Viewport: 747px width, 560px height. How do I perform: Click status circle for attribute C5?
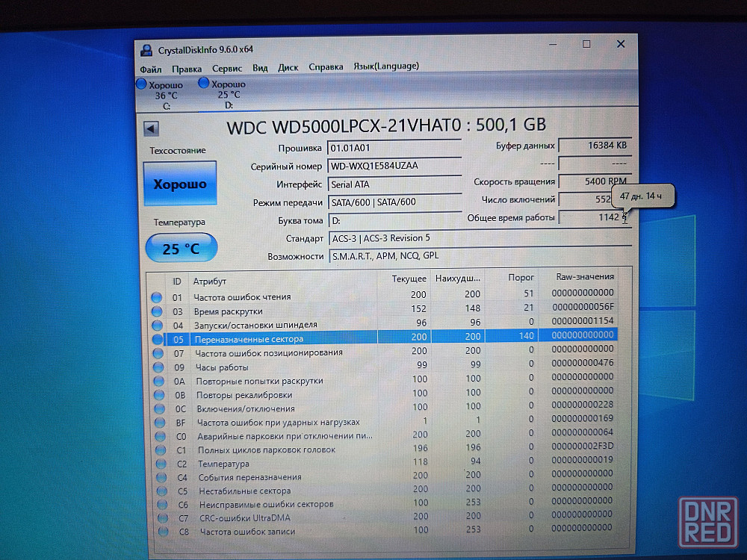tap(162, 491)
